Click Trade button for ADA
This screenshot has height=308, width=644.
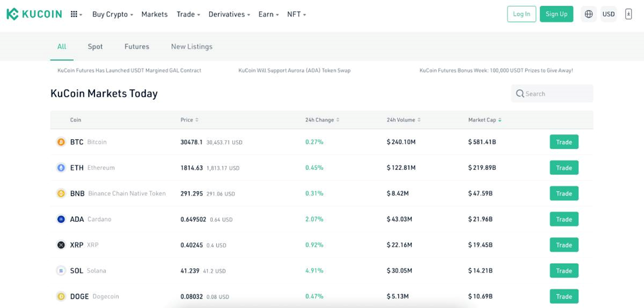click(x=564, y=219)
